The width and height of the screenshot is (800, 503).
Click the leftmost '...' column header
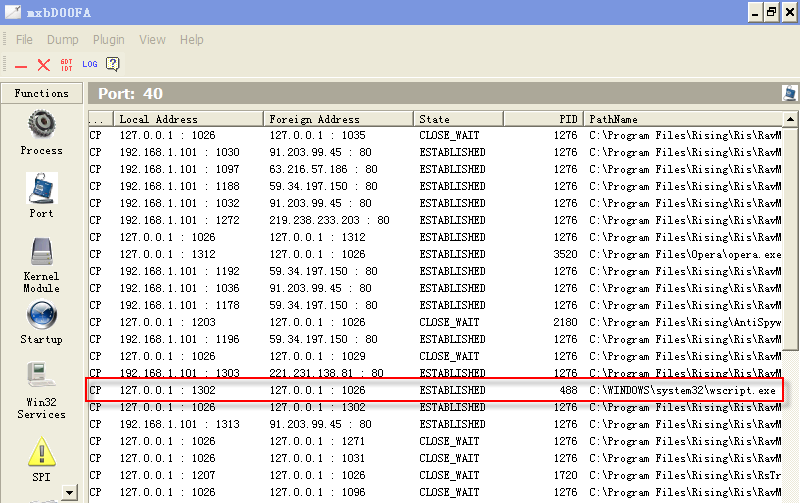pyautogui.click(x=101, y=119)
